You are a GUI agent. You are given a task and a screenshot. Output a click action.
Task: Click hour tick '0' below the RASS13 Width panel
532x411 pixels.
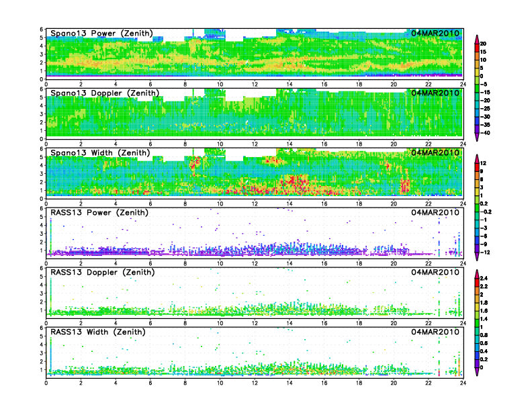click(46, 383)
